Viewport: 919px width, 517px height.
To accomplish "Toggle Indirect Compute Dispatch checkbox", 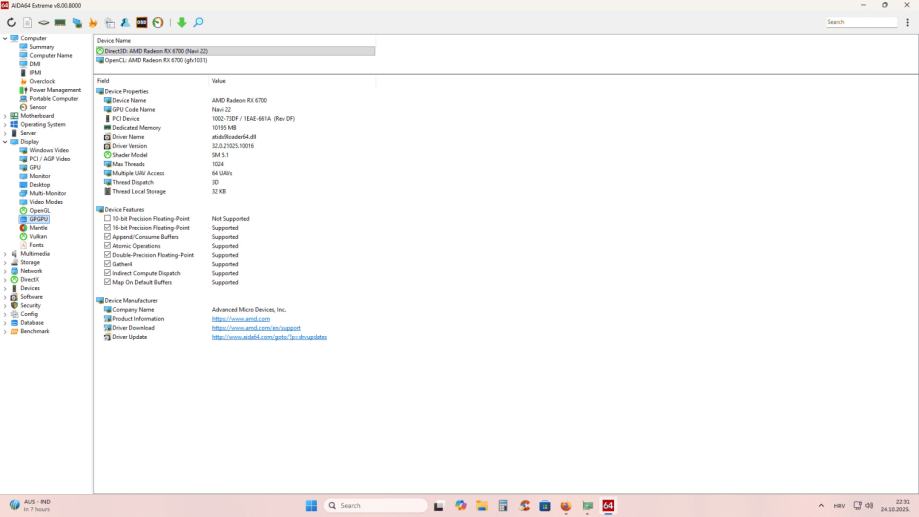I will point(107,273).
